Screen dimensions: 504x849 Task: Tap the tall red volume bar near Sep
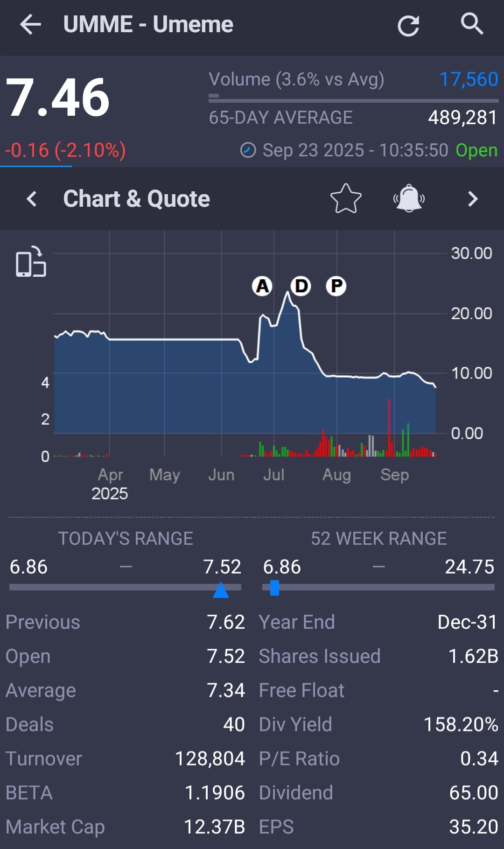[x=389, y=427]
